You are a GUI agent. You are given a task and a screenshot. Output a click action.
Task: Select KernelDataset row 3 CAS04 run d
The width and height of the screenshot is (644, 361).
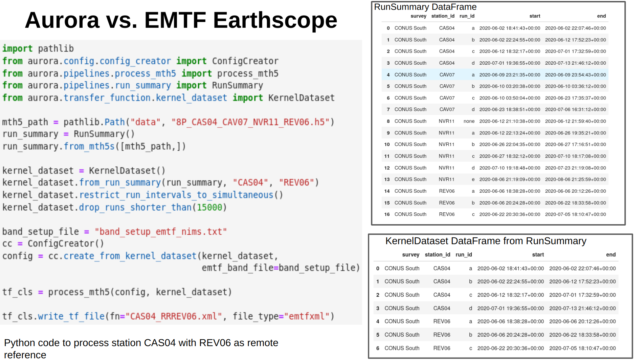[496, 308]
